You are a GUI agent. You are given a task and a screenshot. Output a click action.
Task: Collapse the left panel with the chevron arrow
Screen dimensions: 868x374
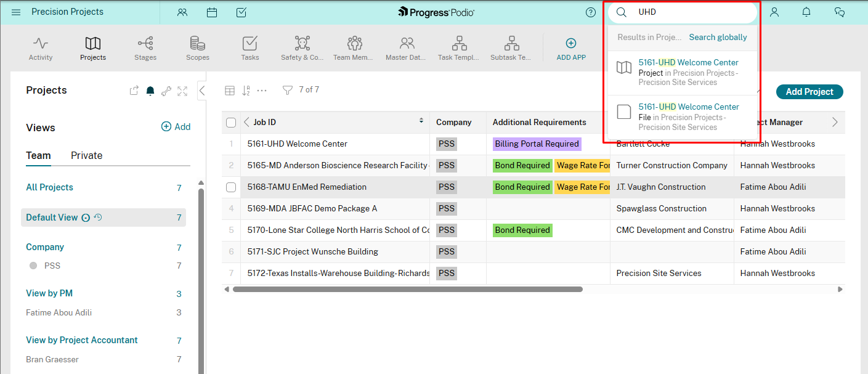(x=202, y=89)
